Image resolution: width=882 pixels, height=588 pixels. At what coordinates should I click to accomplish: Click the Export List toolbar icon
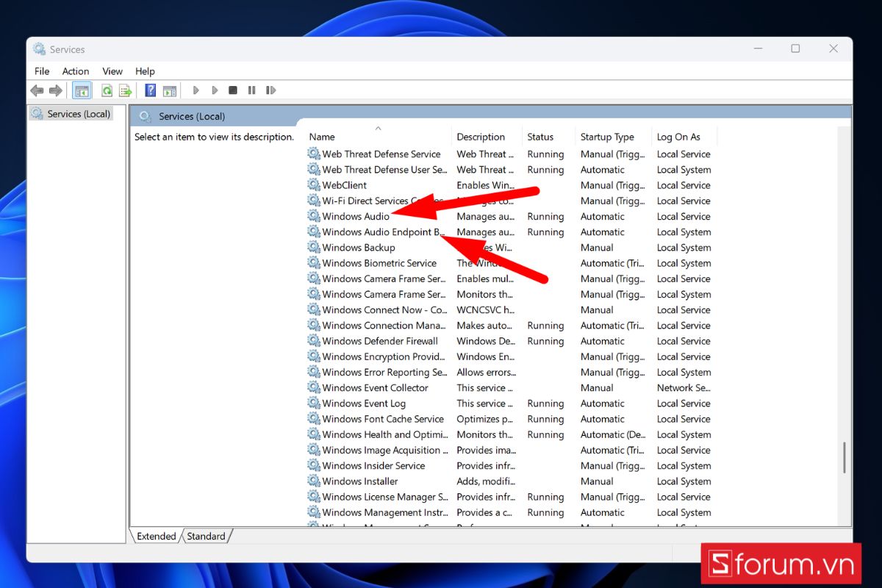coord(126,90)
